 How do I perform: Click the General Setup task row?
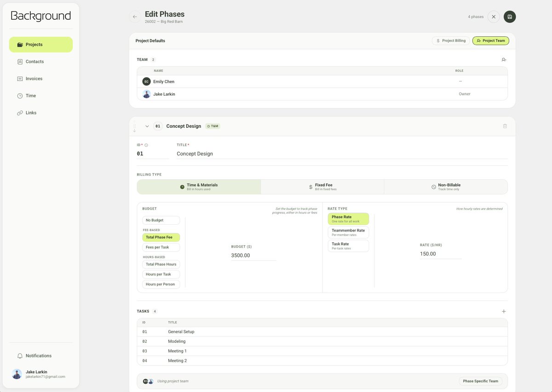click(322, 332)
